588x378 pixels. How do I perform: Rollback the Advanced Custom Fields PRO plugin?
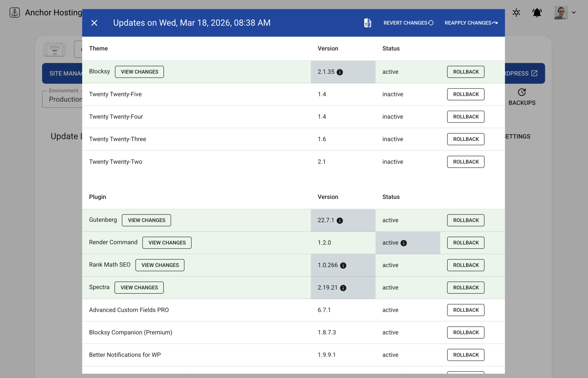(x=465, y=310)
